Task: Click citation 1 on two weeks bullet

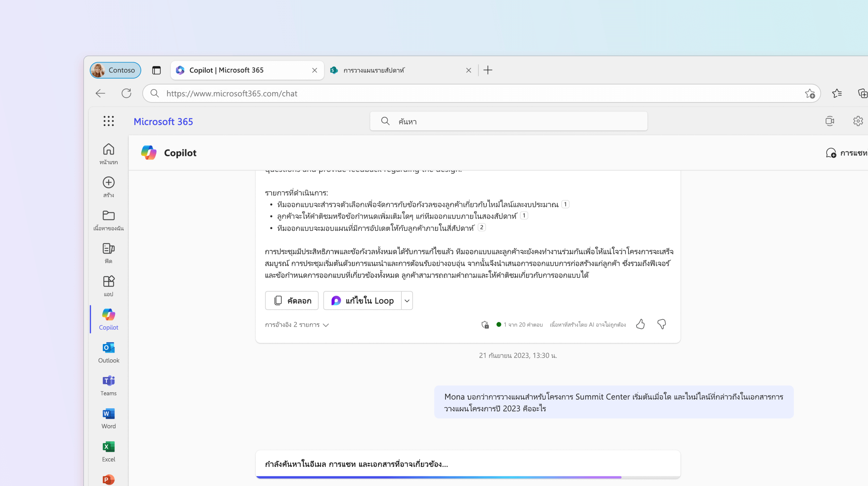Action: coord(524,216)
